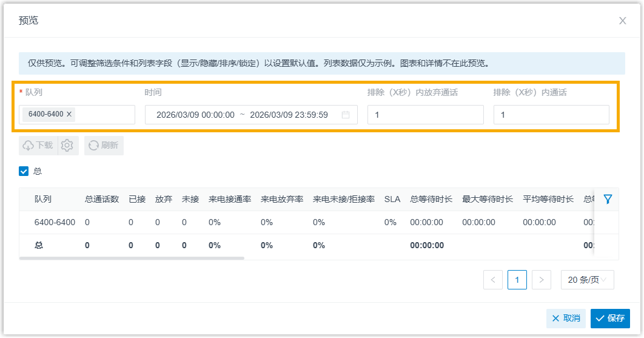The image size is (644, 338).
Task: Click the 取消 cancel button
Action: [566, 319]
